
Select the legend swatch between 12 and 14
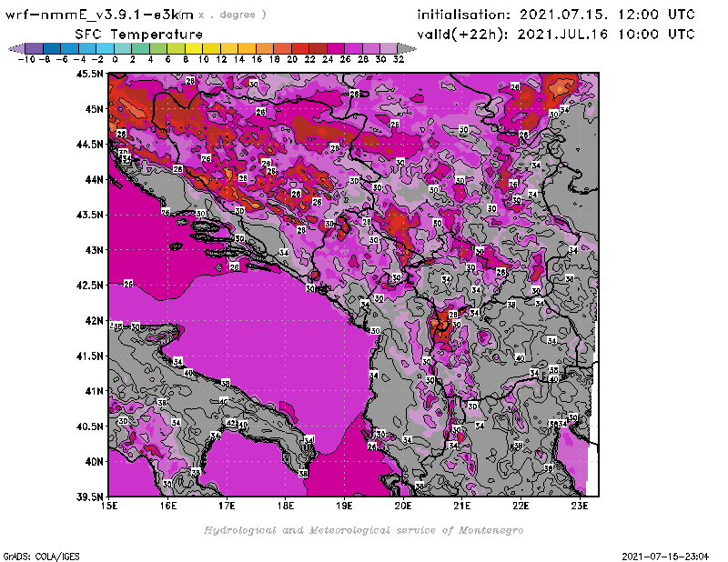pyautogui.click(x=229, y=48)
